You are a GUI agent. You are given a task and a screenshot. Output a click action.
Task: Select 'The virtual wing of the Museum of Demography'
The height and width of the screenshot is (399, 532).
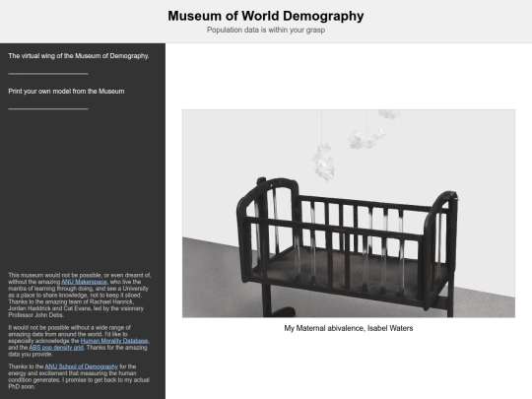tap(79, 56)
